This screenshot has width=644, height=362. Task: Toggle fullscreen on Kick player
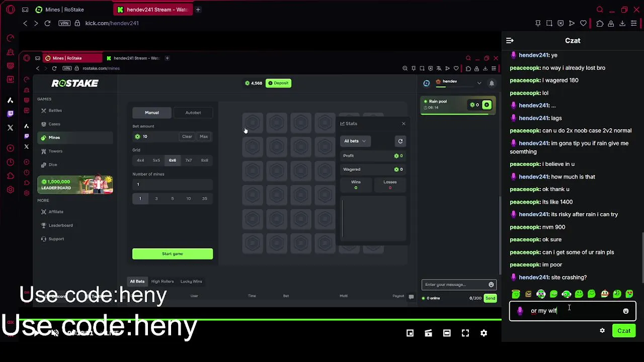click(465, 333)
